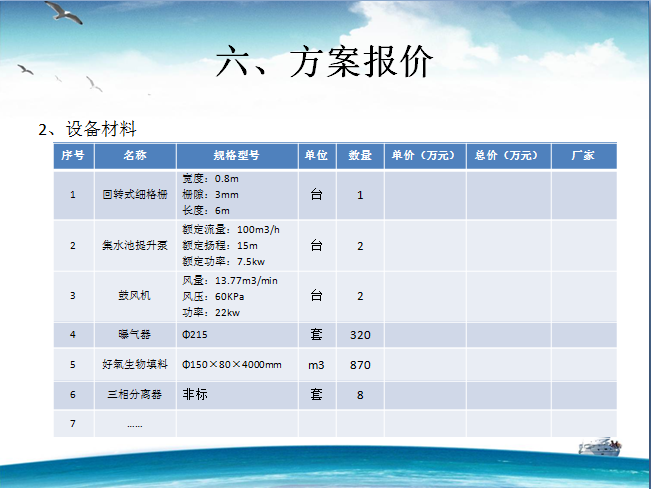Click empty 总价 cell in 鼓风机 row

coord(509,296)
